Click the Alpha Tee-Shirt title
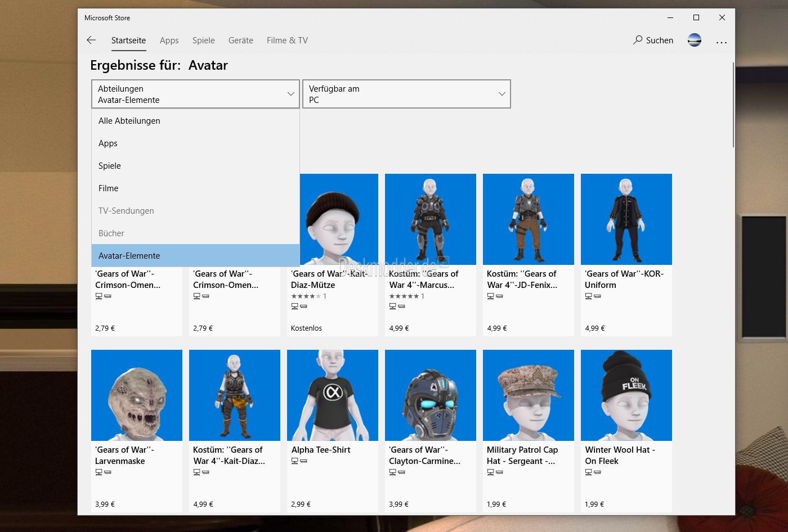 tap(321, 450)
